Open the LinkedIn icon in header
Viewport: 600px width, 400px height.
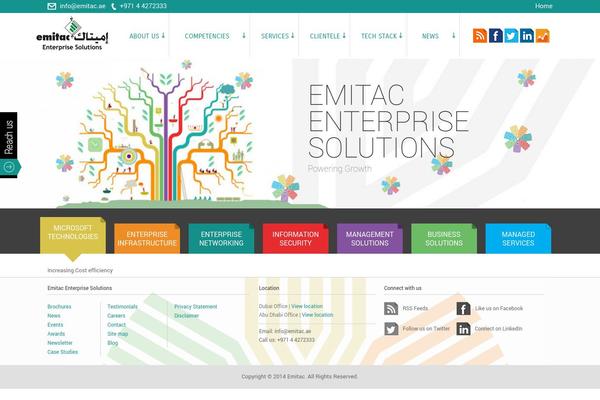tap(527, 36)
